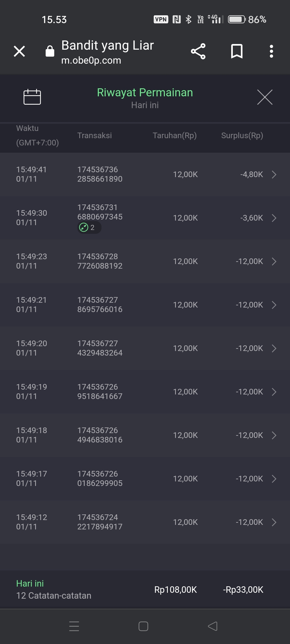Open the Android recent apps menu button
Viewport: 290px width, 644px height.
click(x=74, y=626)
